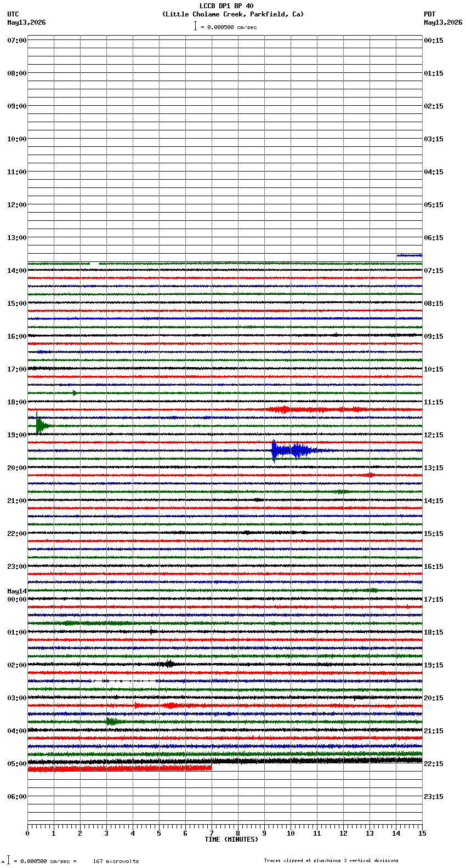Click the 03:00 UTC time label

point(17,698)
